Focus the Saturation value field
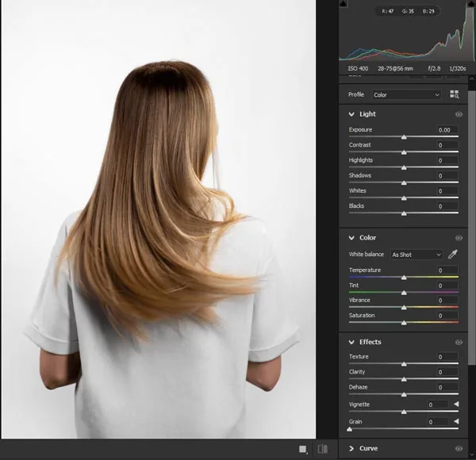Image resolution: width=476 pixels, height=460 pixels. (447, 316)
